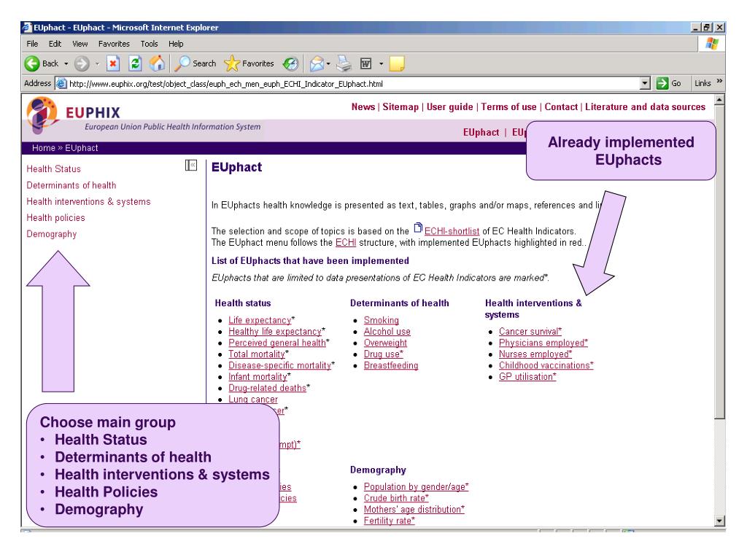
Task: Open the Alcohol use link
Action: (387, 332)
